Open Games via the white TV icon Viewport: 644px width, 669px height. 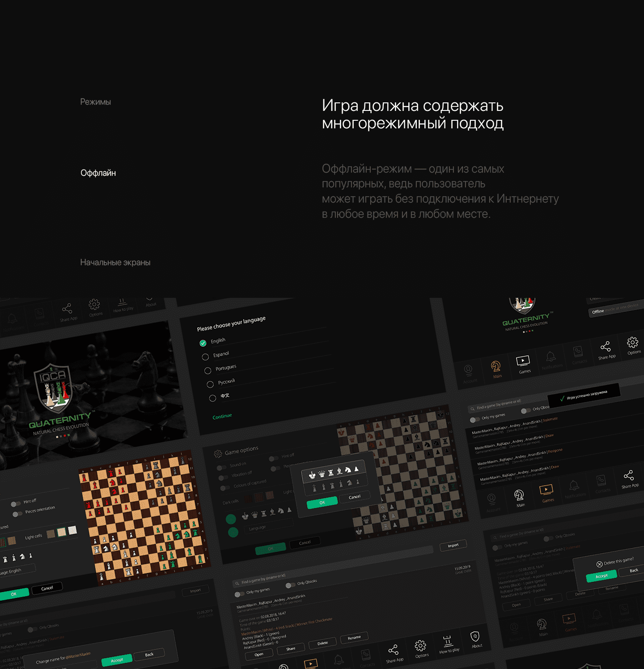click(x=523, y=361)
